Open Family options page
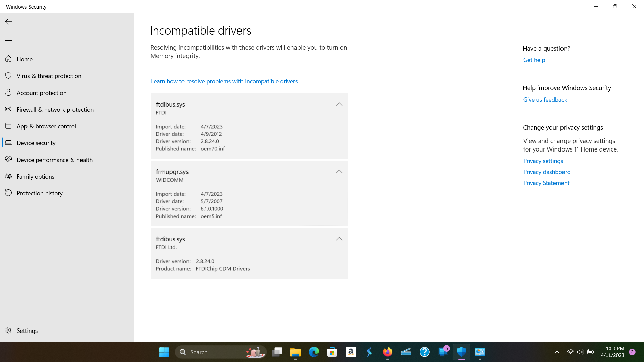 tap(67, 176)
